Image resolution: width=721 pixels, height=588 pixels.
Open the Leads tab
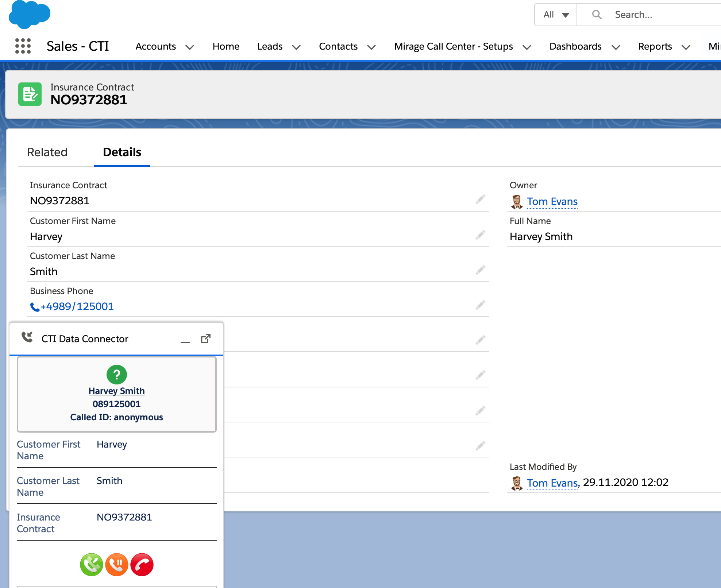(270, 46)
